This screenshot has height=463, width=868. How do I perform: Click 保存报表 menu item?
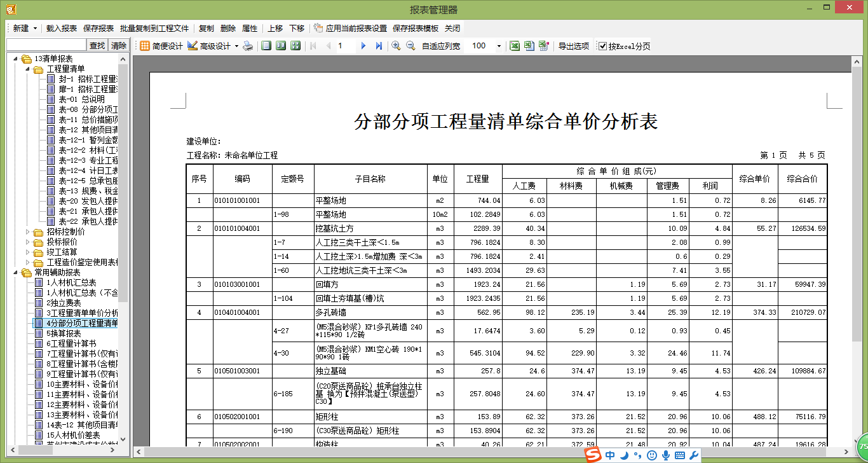(98, 29)
